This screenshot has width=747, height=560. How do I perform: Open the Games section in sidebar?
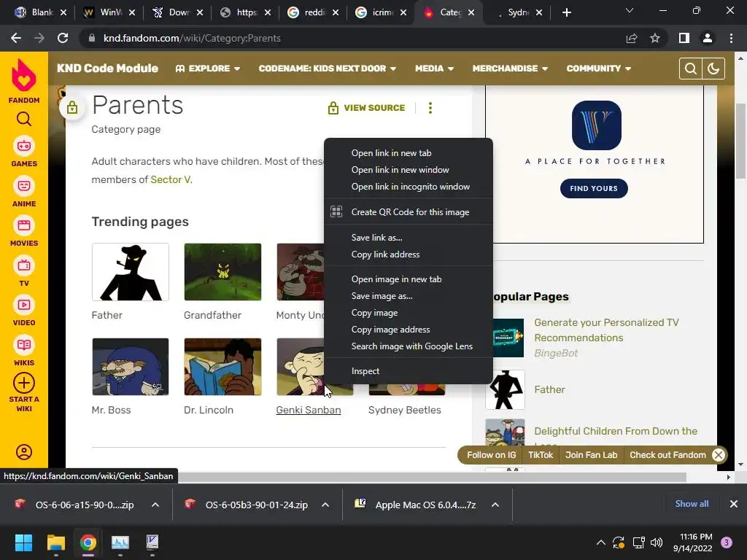click(x=24, y=152)
